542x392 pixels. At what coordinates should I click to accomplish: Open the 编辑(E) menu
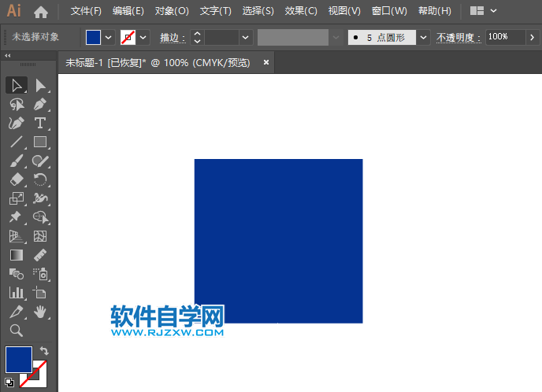tap(128, 11)
